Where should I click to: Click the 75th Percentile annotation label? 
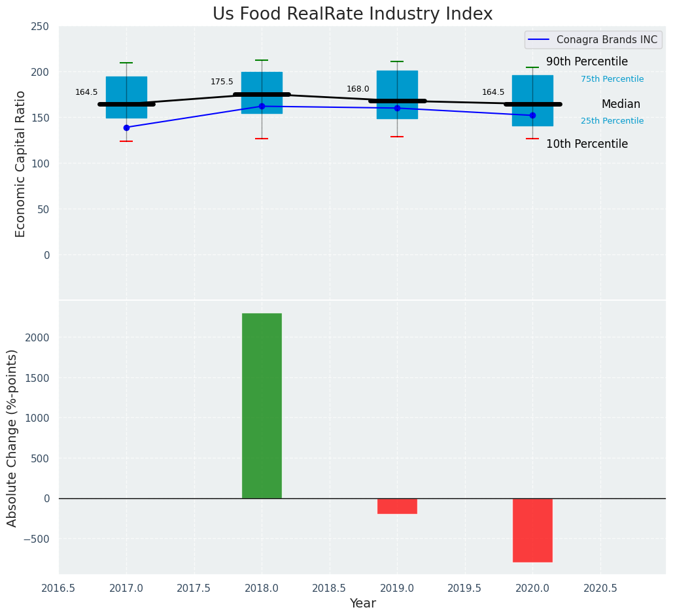[612, 79]
